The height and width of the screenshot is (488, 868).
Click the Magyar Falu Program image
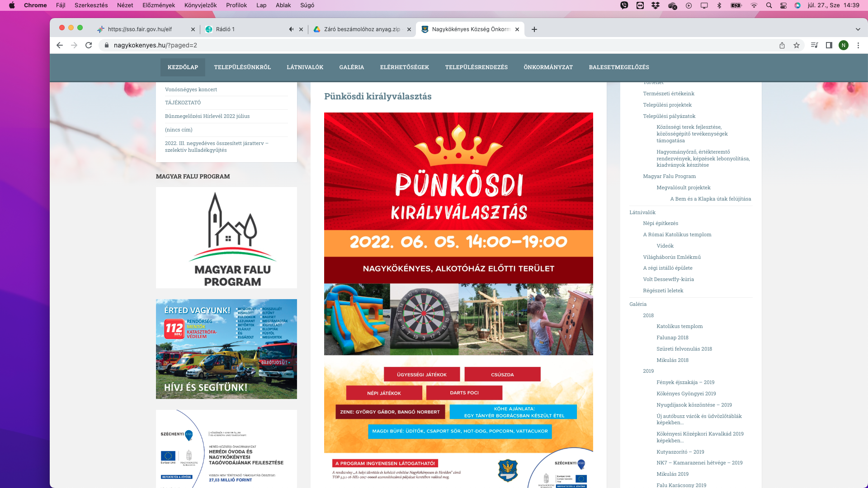coord(226,238)
